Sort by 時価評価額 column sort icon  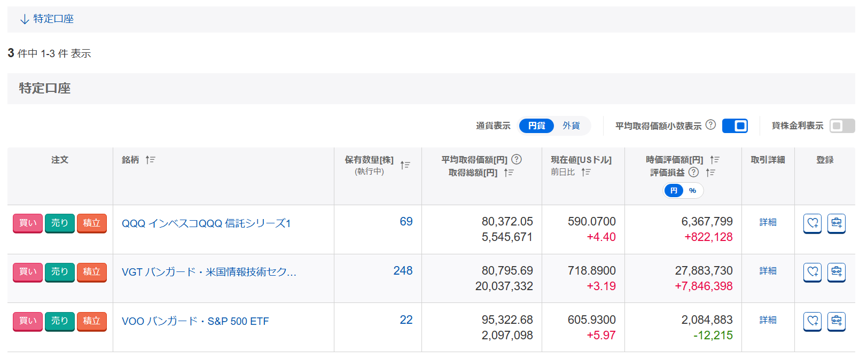[x=715, y=160]
